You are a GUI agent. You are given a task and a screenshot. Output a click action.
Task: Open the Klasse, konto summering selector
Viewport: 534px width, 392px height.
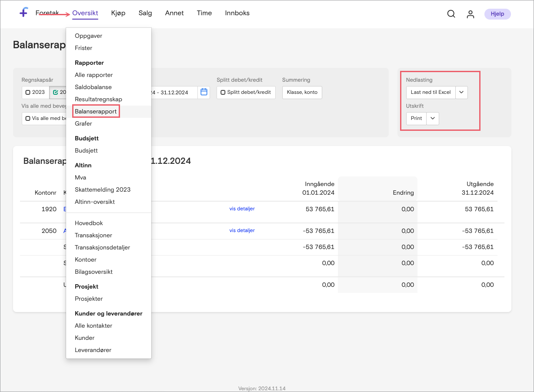(302, 92)
